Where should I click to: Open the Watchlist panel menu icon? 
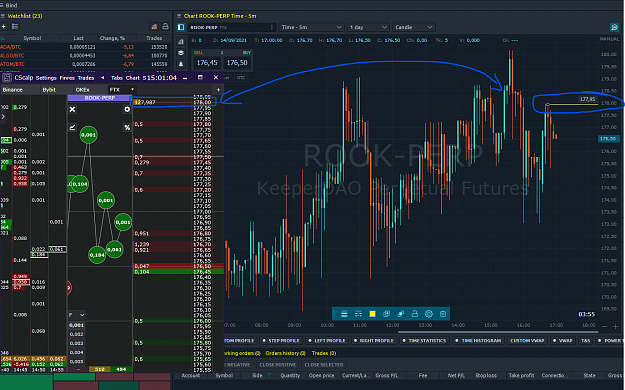3,16
